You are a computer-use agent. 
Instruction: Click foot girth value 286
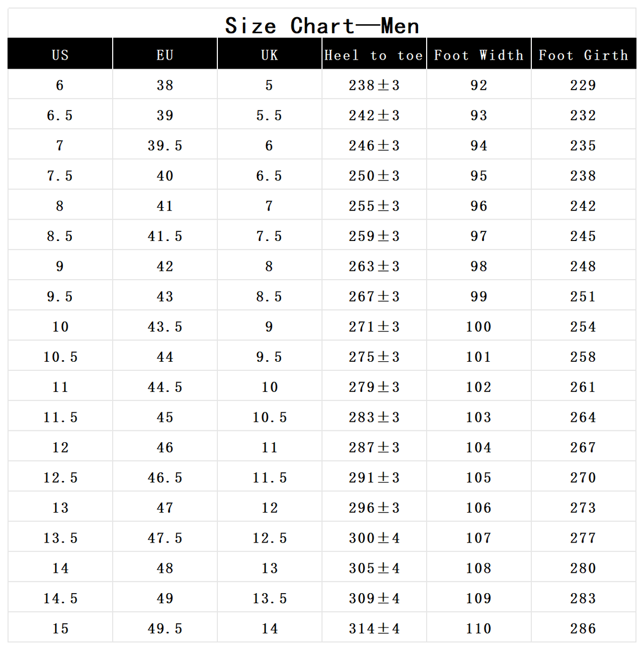583,627
